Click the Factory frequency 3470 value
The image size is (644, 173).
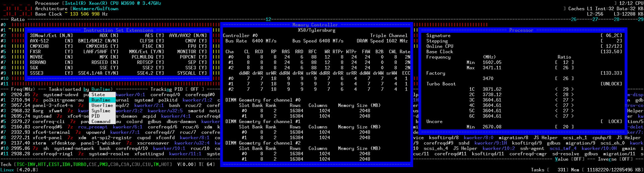pos(488,78)
